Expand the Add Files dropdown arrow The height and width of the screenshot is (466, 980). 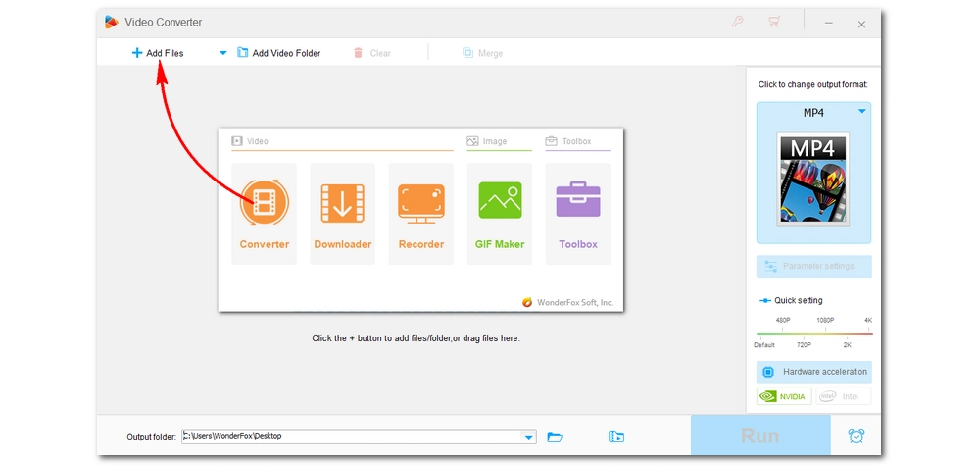(x=222, y=53)
